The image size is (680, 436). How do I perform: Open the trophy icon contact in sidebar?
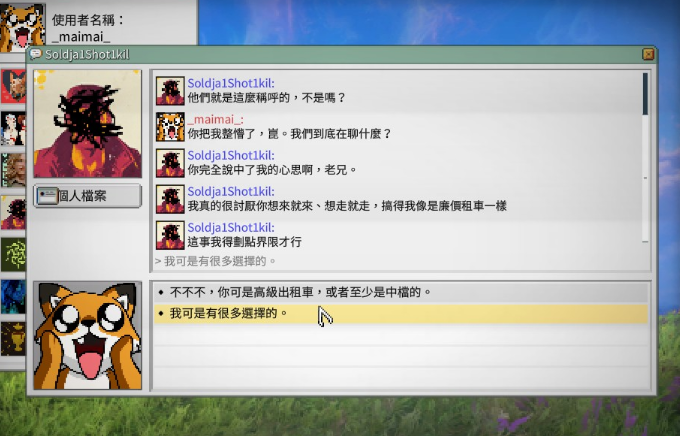click(x=13, y=339)
